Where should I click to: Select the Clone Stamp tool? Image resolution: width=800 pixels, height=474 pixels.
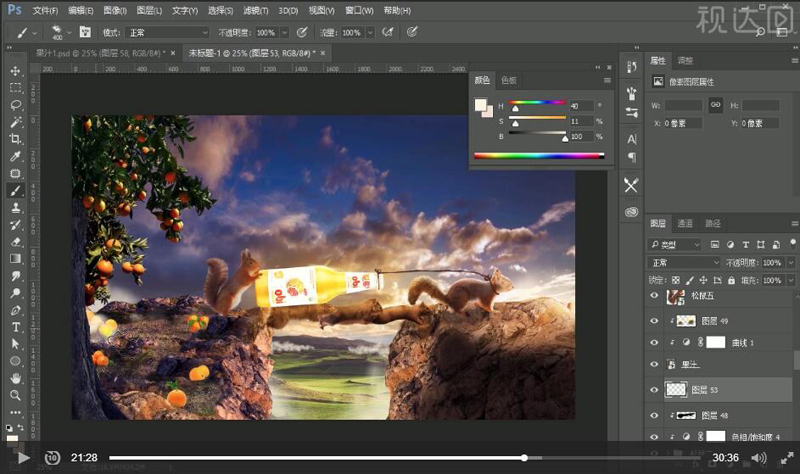[x=15, y=208]
